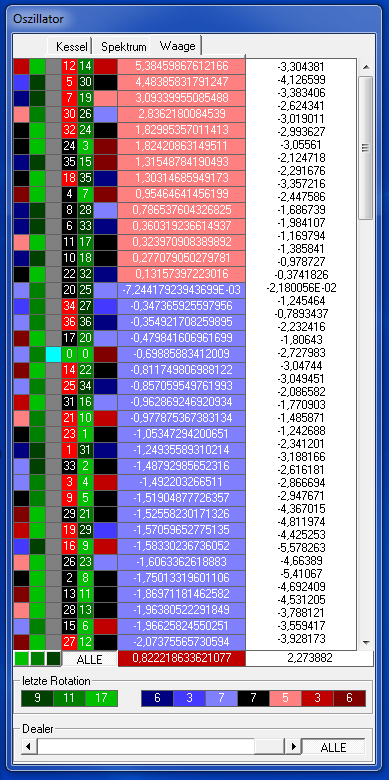Click the 2,273882 total field
389x780 pixels.
(x=309, y=658)
